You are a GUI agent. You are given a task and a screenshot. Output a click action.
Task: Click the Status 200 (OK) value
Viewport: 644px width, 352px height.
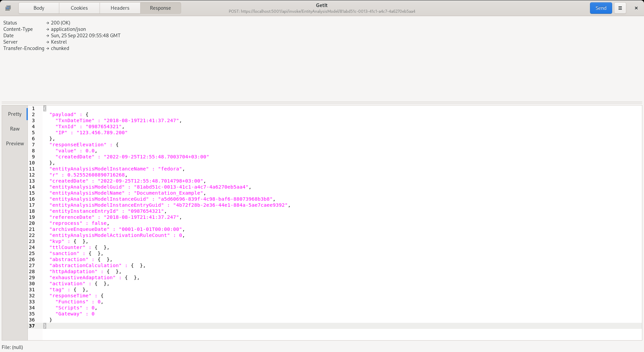tap(61, 23)
